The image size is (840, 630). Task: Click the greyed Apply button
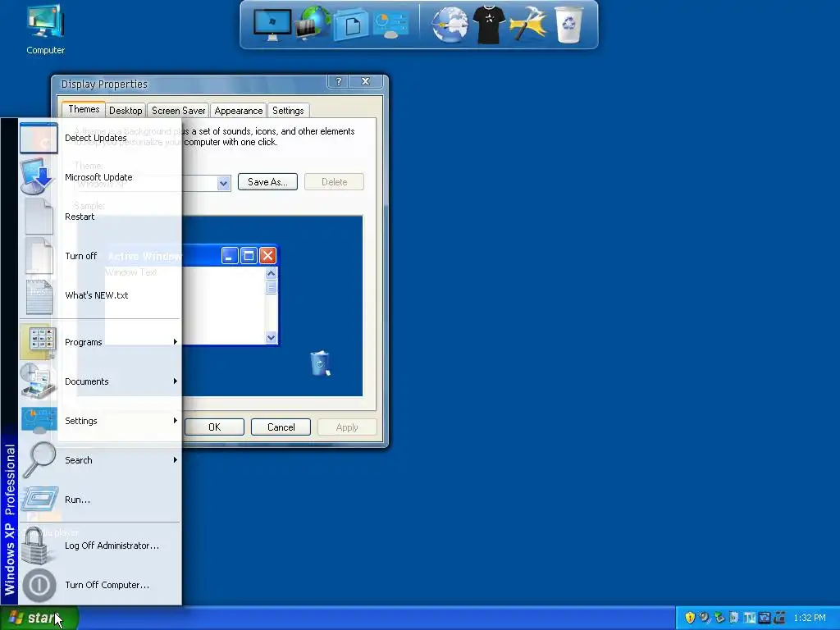[x=347, y=427]
